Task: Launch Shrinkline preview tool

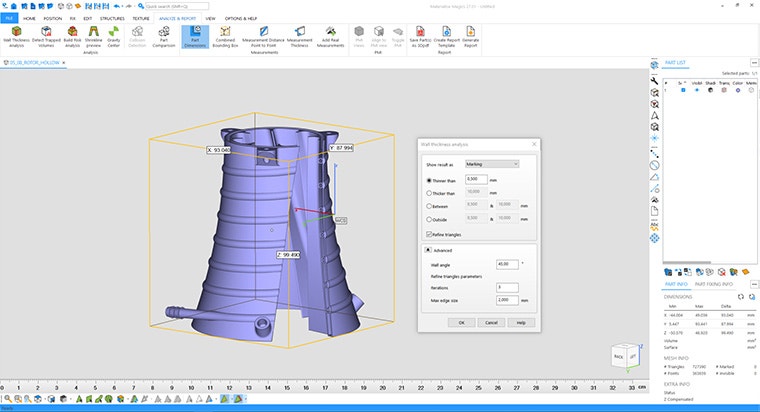Action: coord(94,37)
